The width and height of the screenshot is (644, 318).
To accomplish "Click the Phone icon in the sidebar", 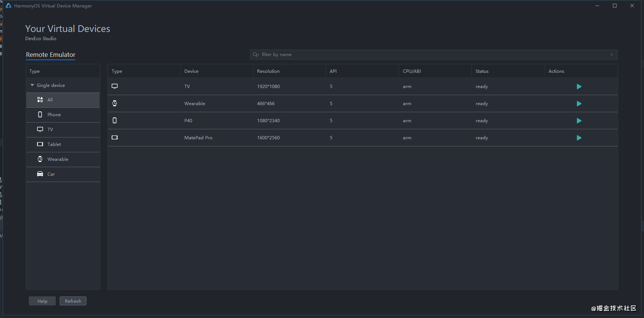I will pos(40,114).
